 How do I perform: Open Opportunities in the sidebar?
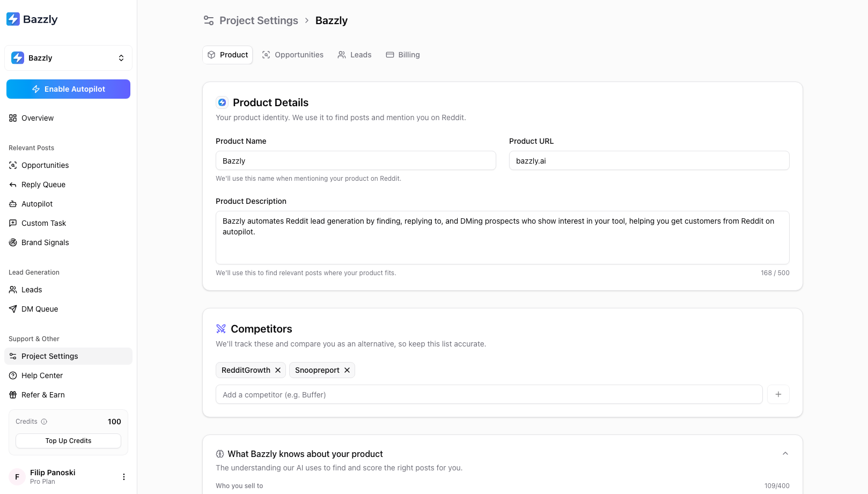tap(68, 165)
